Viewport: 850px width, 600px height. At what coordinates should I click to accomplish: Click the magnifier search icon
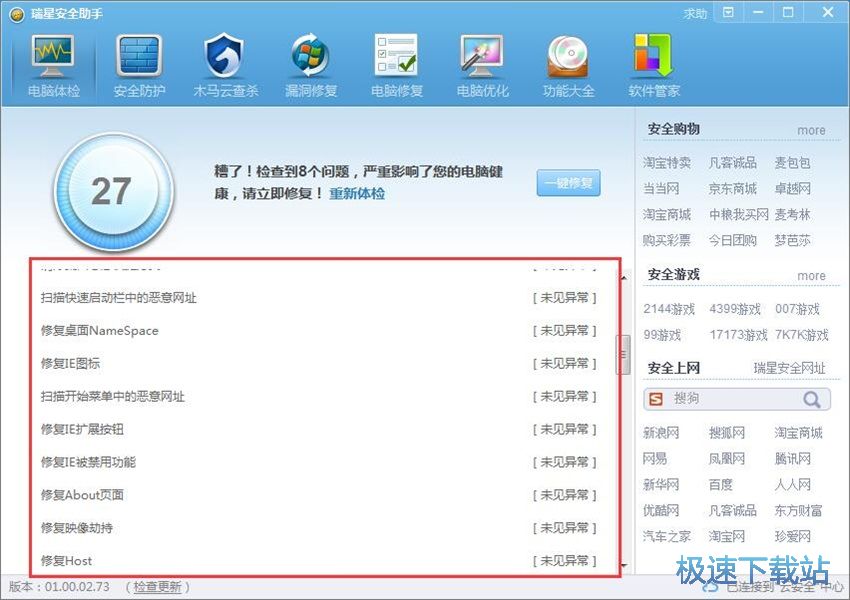pos(812,399)
